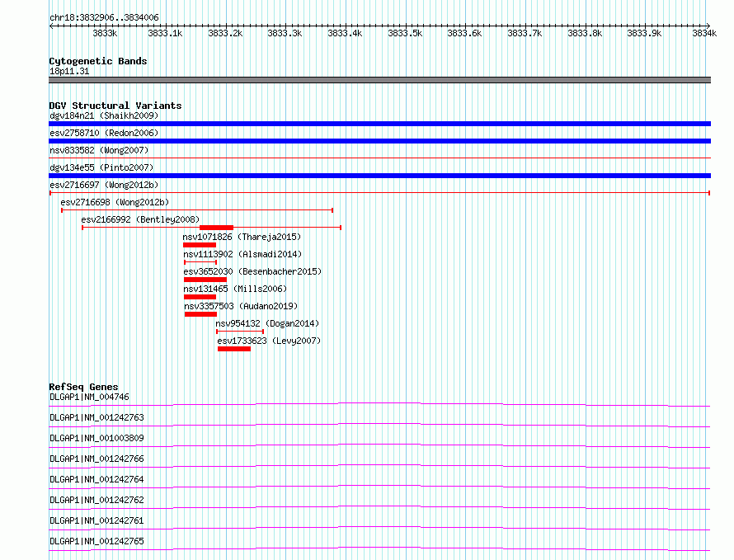Click the 3834k ruler tick label
This screenshot has width=734, height=560.
(x=704, y=33)
